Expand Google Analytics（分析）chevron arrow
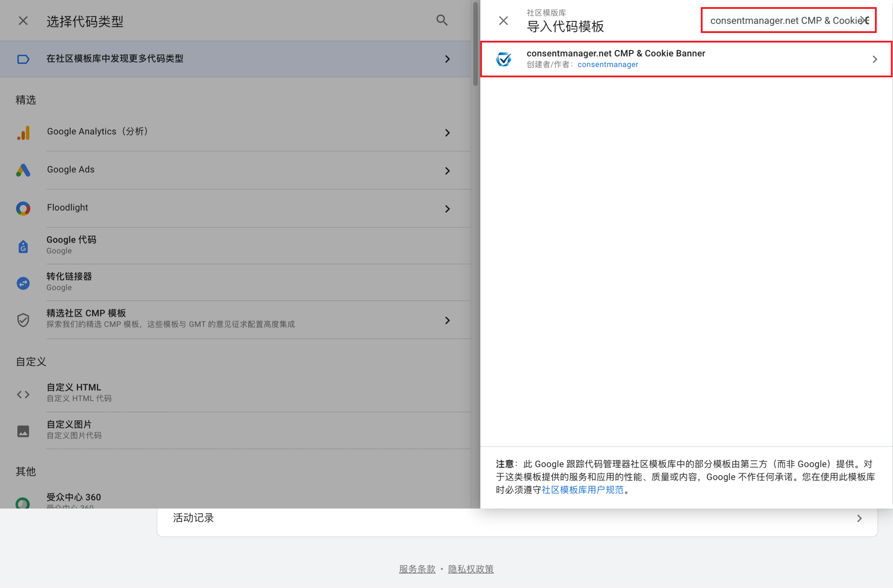The width and height of the screenshot is (893, 588). pos(447,133)
